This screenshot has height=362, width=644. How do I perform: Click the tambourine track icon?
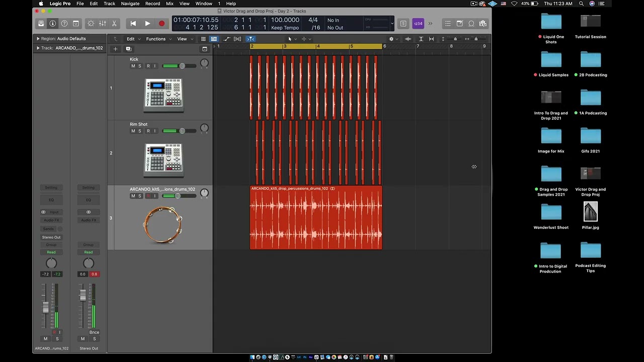163,225
